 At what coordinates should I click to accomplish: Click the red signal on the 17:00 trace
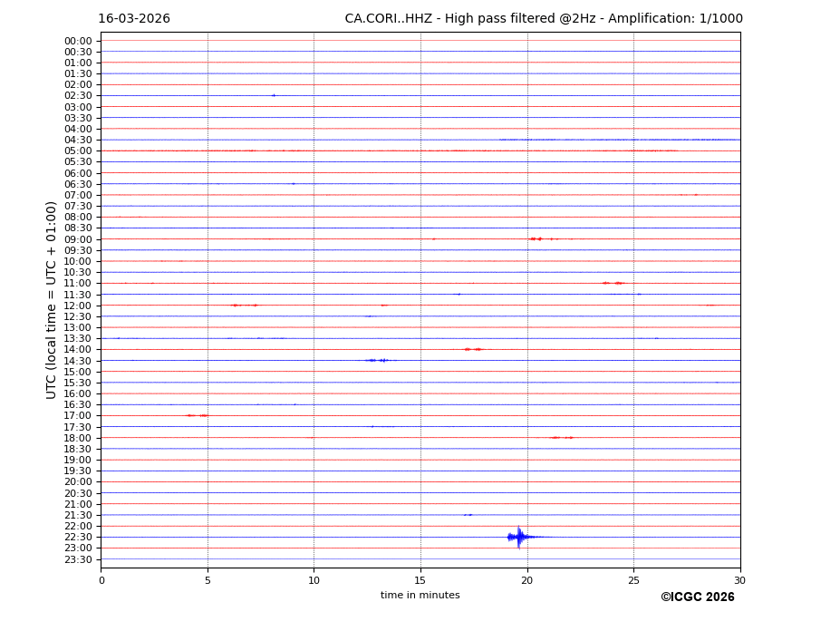point(197,415)
